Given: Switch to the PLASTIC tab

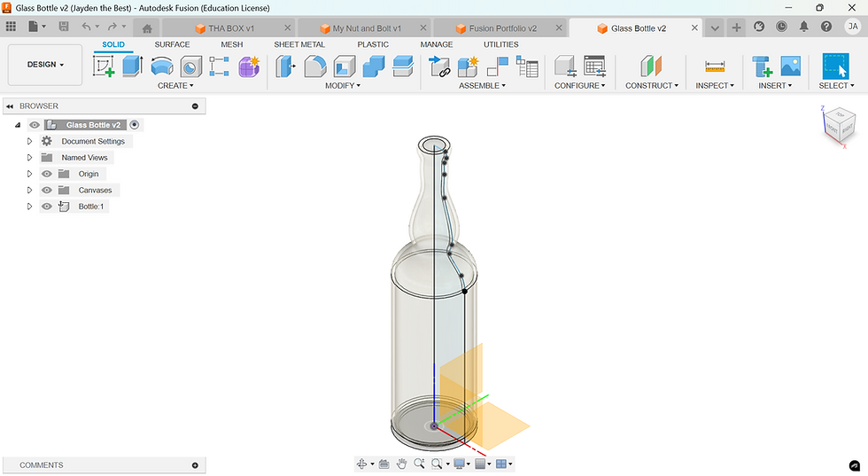Looking at the screenshot, I should pos(373,44).
